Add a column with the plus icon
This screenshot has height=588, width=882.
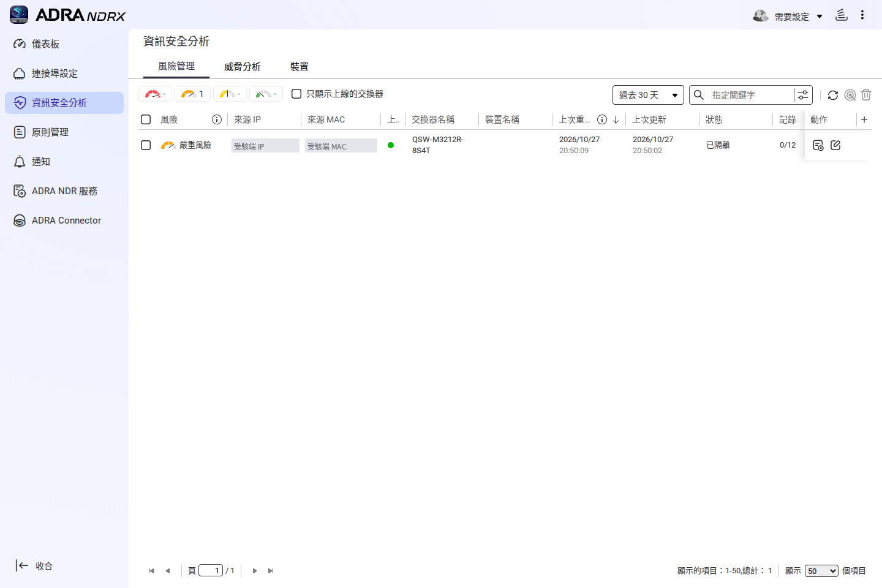point(864,119)
